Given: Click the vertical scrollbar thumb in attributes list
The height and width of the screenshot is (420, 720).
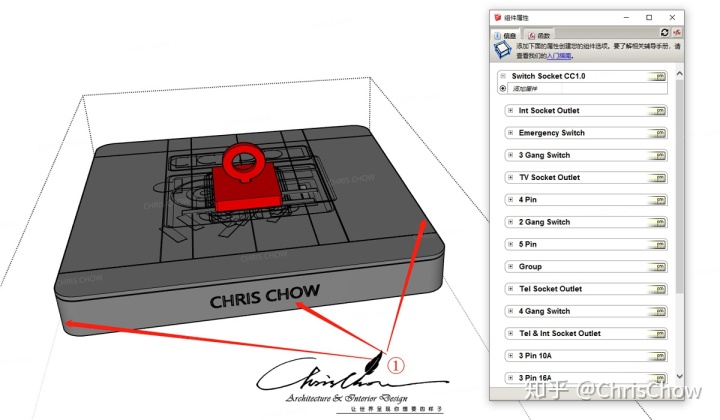Looking at the screenshot, I should point(680,186).
